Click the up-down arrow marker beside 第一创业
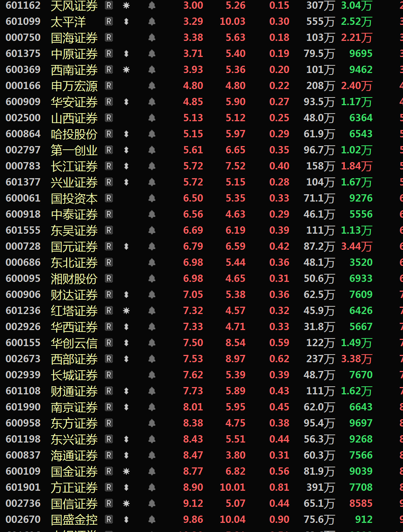 click(126, 150)
